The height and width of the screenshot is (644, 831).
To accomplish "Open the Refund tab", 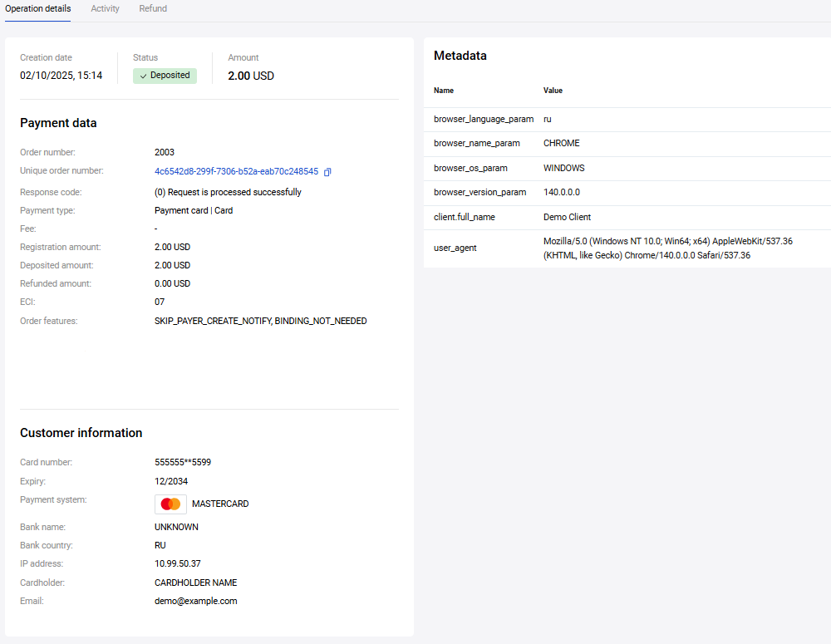I will pos(153,9).
